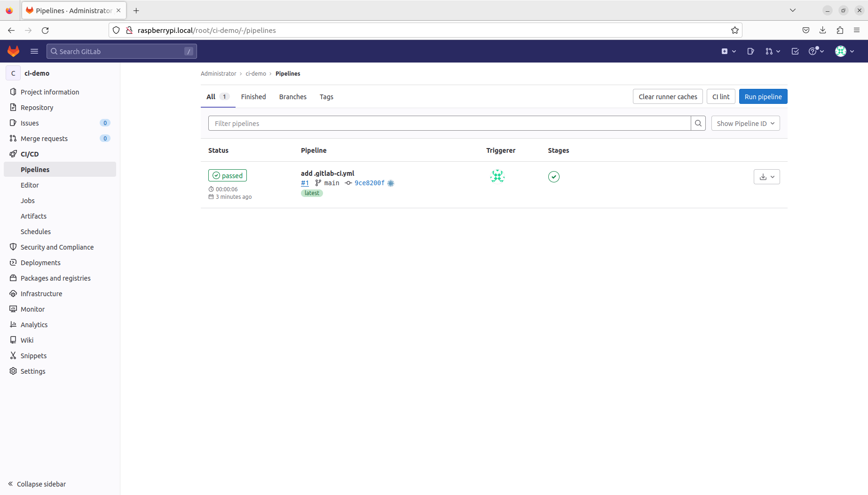Open the To-Do list icon
This screenshot has width=868, height=495.
click(x=795, y=51)
